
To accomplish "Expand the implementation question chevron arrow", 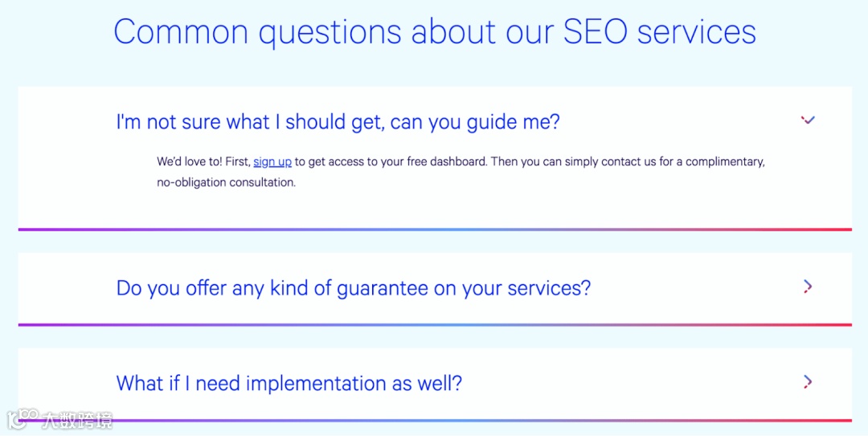I will (808, 381).
